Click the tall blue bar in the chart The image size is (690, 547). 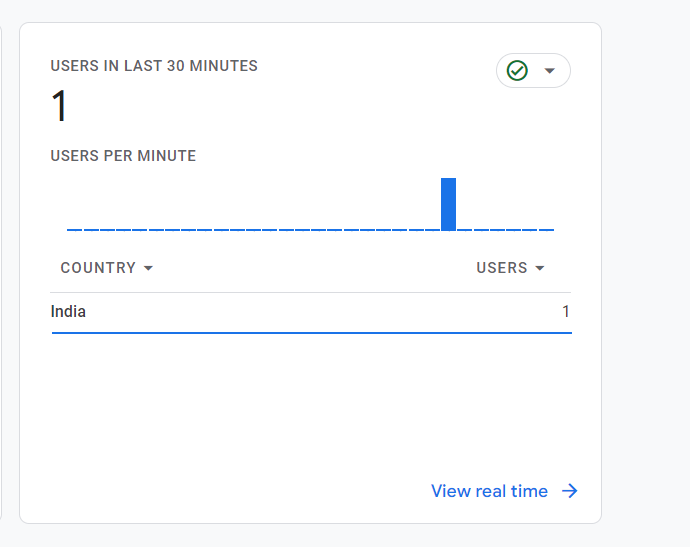pos(448,204)
